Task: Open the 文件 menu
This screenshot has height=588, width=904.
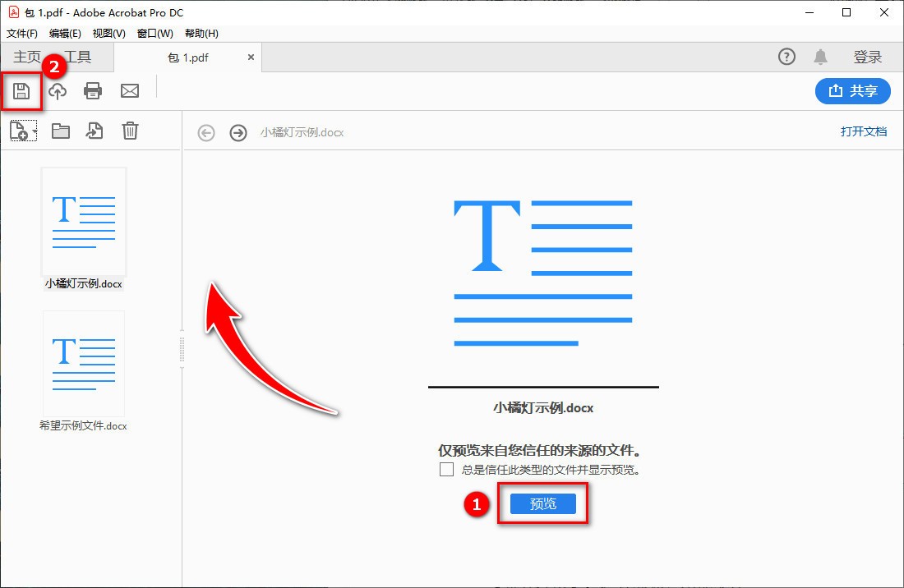Action: coord(21,34)
